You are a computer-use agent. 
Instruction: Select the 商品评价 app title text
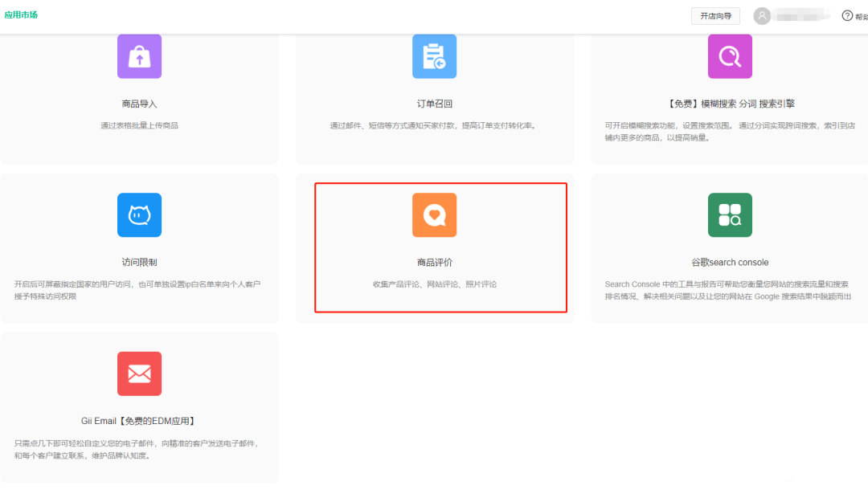click(434, 263)
